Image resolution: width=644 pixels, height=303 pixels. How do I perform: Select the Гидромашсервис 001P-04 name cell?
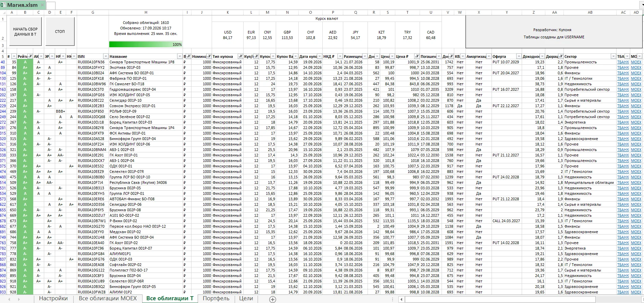pyautogui.click(x=146, y=89)
